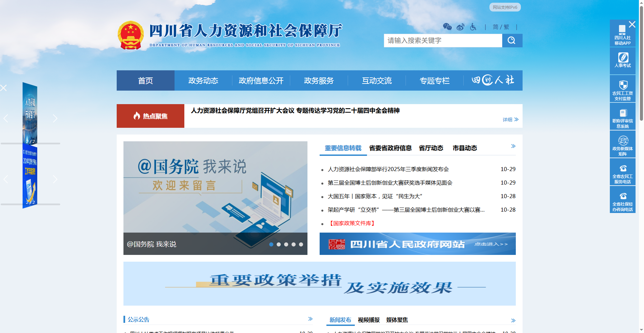Screen dimensions: 644x333
Task: Expand 重要信息转载 panel via double-arrow
Action: pos(513,146)
